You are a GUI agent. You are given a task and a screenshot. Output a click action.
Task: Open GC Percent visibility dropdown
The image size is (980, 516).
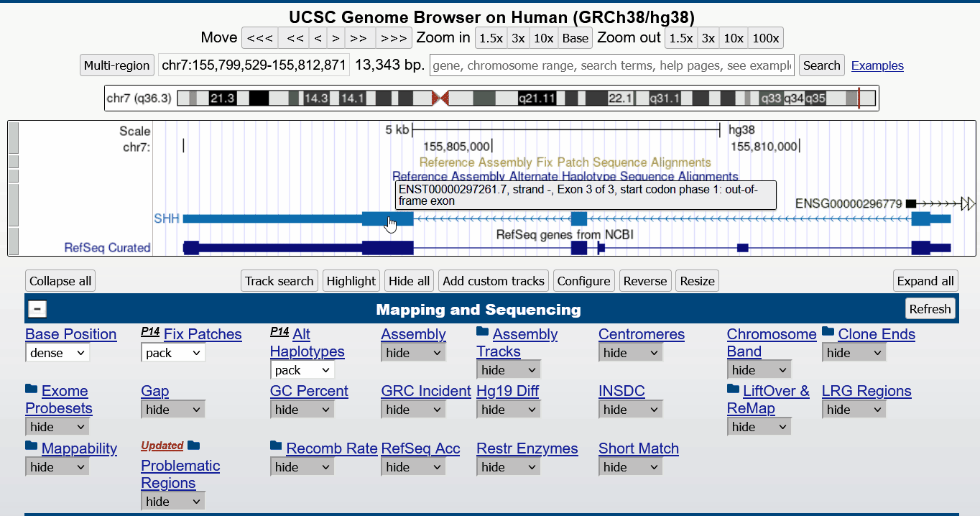coord(301,410)
